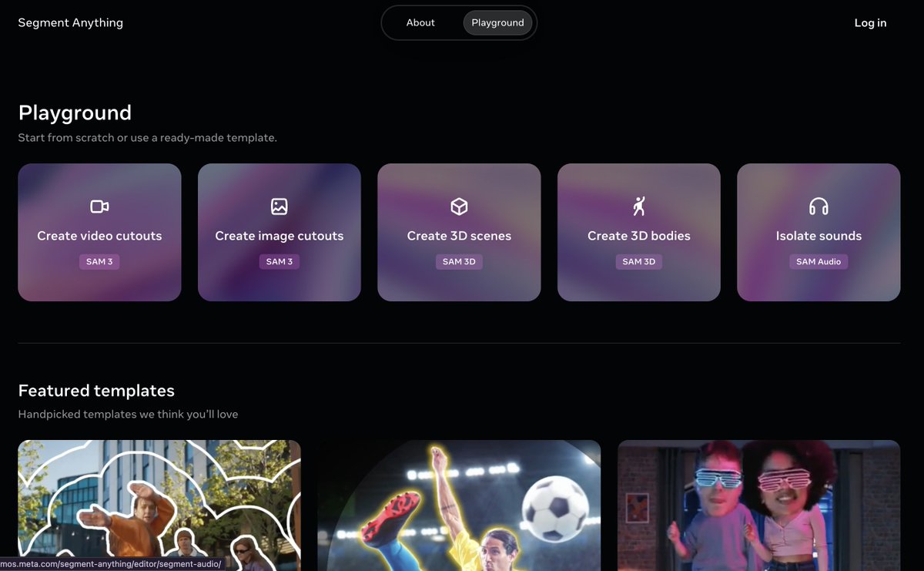The height and width of the screenshot is (571, 924).
Task: Click SAM 3D badge under 3D scenes
Action: pos(459,262)
